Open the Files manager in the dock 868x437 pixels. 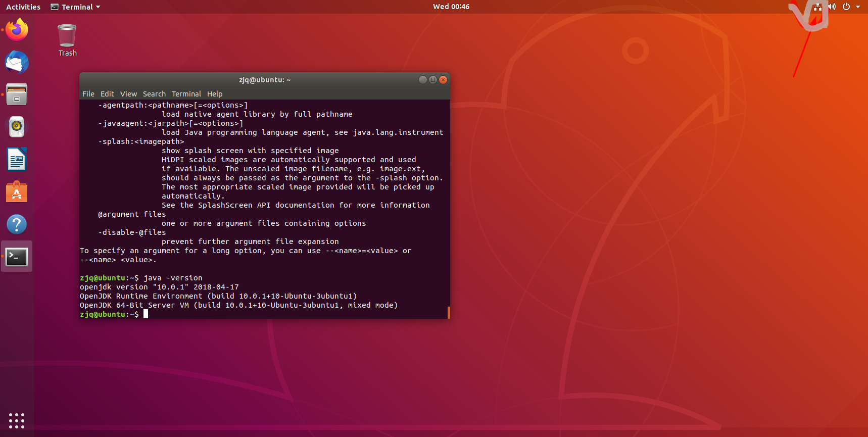point(17,94)
